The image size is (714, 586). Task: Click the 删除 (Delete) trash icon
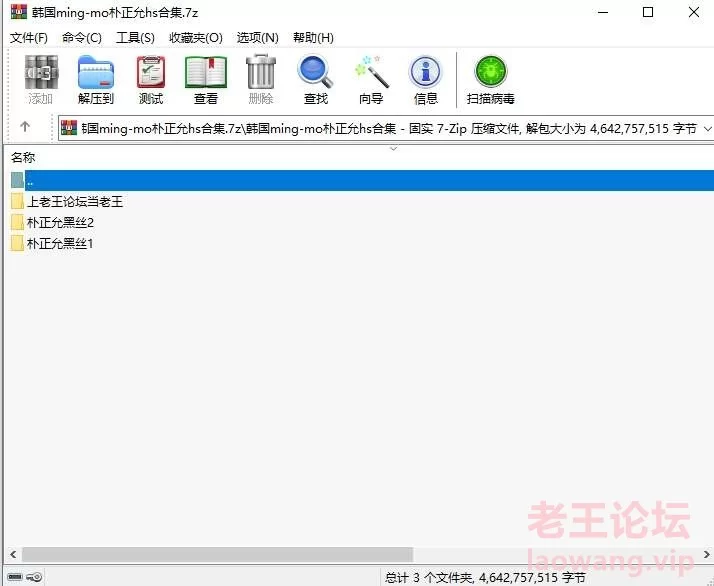pyautogui.click(x=261, y=72)
